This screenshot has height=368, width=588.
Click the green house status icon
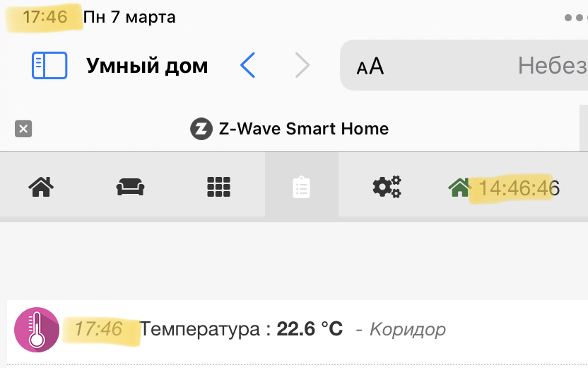click(x=459, y=188)
